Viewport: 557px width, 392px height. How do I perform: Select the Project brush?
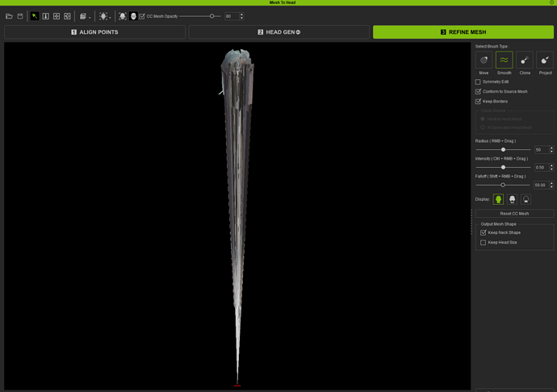tap(545, 60)
